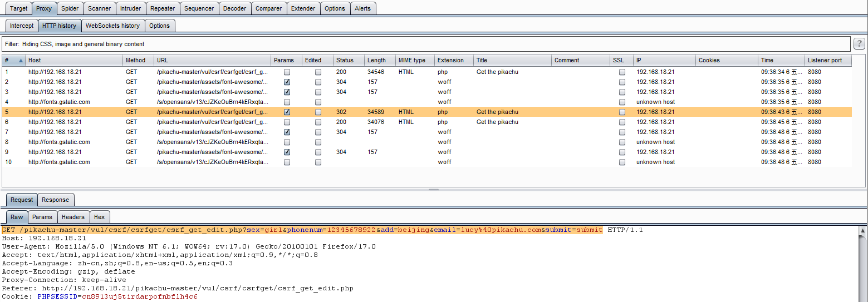
Task: Toggle Params checkbox in row 9
Action: [287, 152]
